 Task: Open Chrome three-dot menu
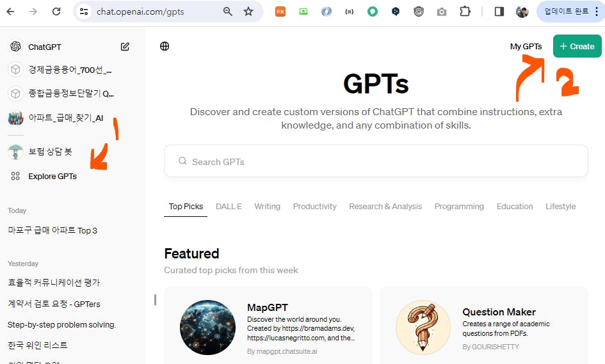(x=597, y=12)
